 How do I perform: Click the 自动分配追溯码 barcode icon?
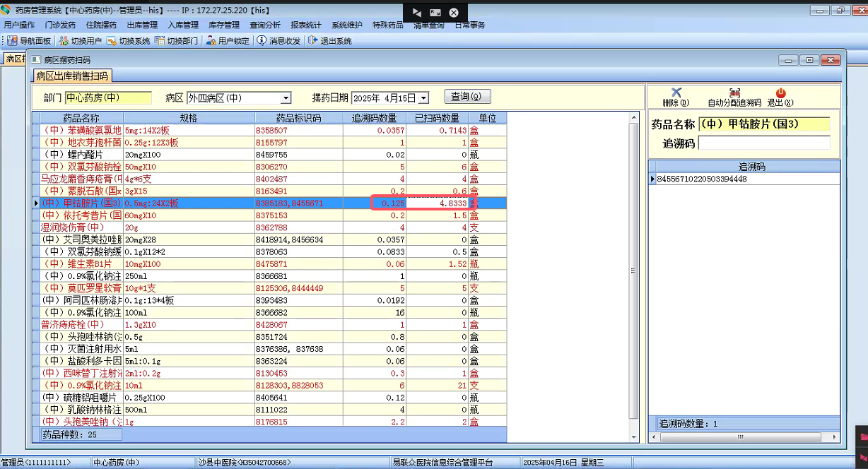(734, 93)
